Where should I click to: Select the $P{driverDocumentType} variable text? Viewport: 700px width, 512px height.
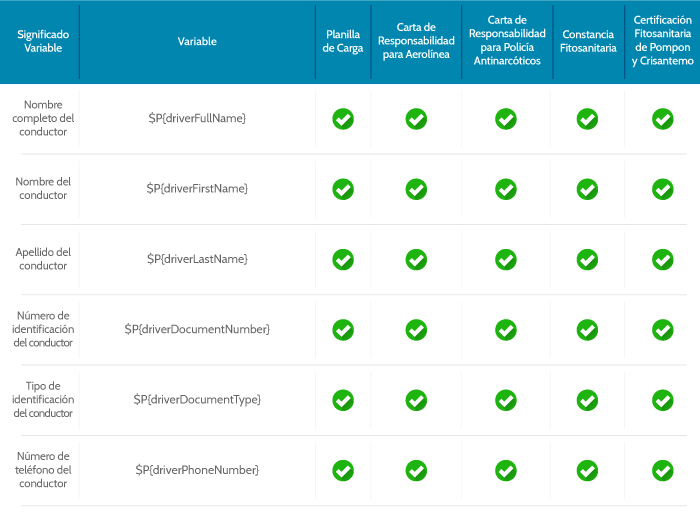click(x=197, y=400)
